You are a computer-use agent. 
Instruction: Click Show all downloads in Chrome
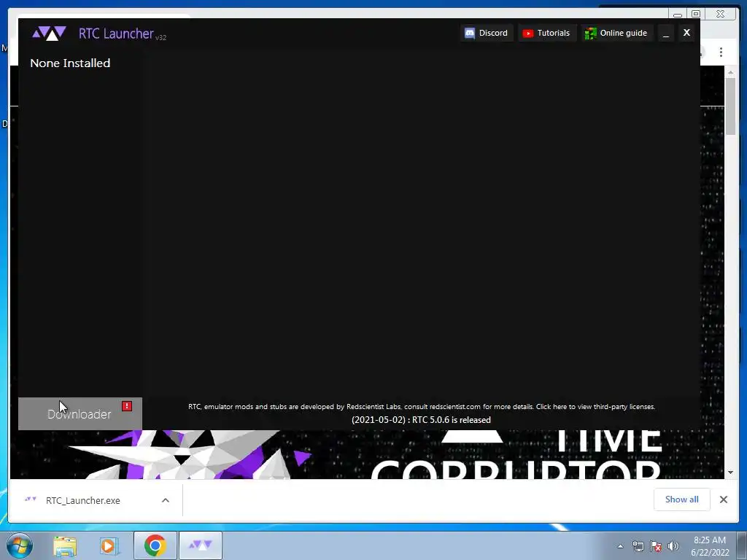pyautogui.click(x=682, y=499)
